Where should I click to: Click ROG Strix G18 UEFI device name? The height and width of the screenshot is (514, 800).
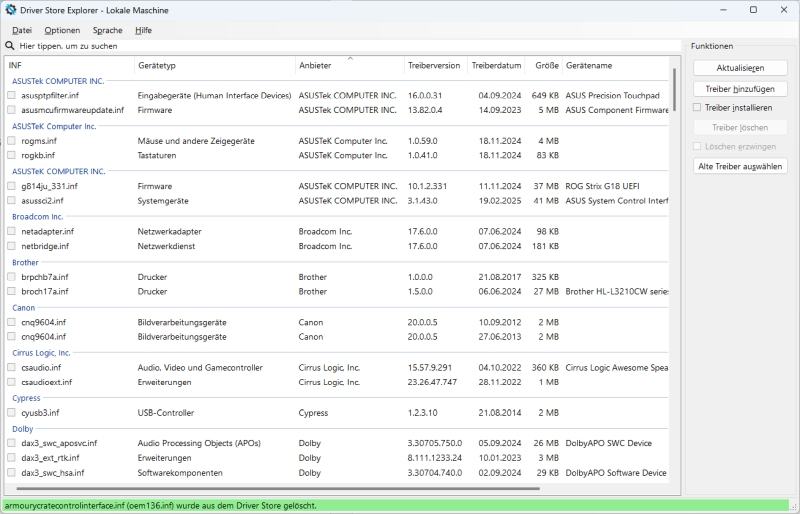602,186
